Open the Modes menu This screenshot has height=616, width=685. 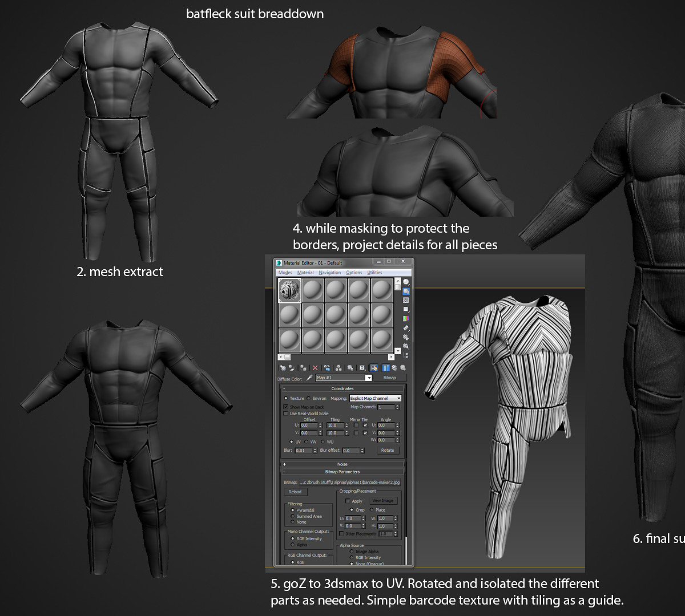(x=285, y=273)
